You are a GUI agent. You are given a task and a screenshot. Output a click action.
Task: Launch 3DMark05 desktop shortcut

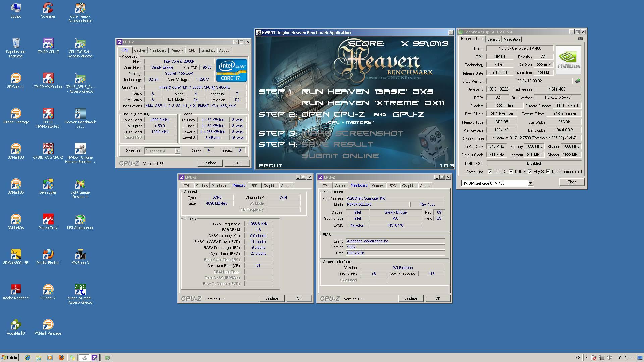tap(16, 186)
